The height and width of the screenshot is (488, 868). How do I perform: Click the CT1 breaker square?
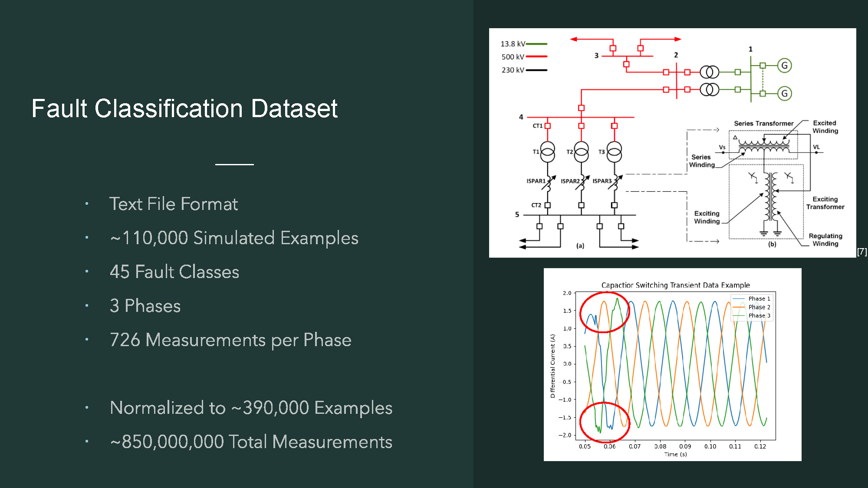pyautogui.click(x=548, y=126)
